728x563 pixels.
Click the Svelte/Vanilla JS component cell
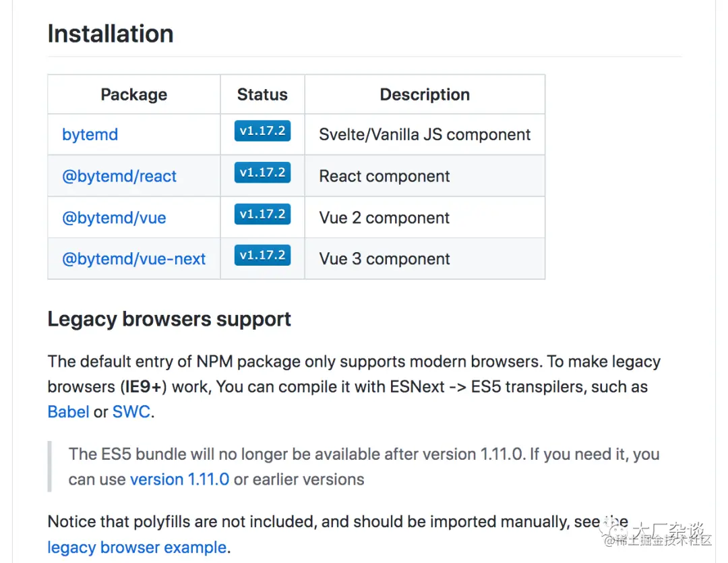click(x=425, y=135)
